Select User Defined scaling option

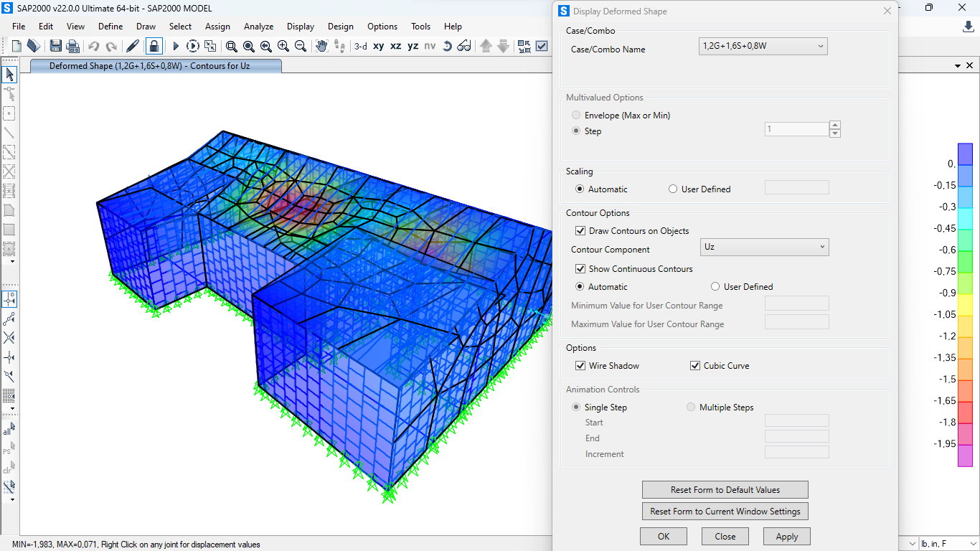(673, 189)
